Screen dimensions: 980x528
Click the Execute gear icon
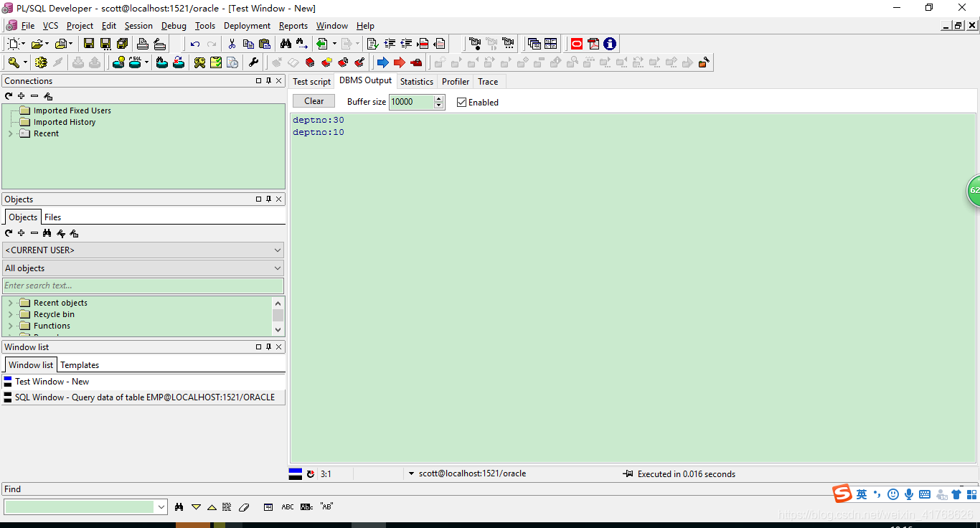click(x=41, y=62)
